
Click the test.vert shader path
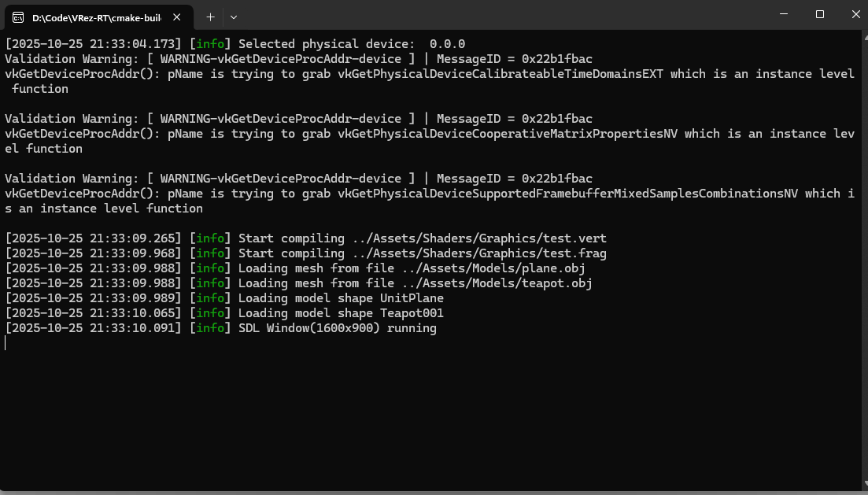coord(478,238)
